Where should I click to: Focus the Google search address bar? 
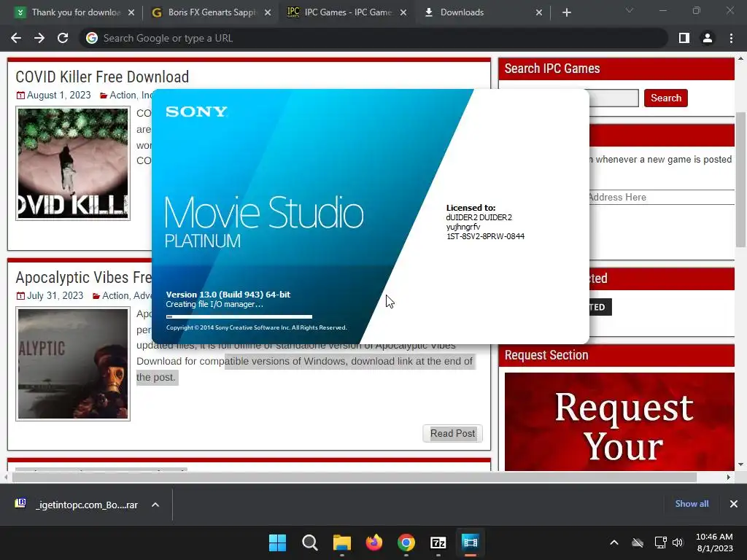coord(373,38)
